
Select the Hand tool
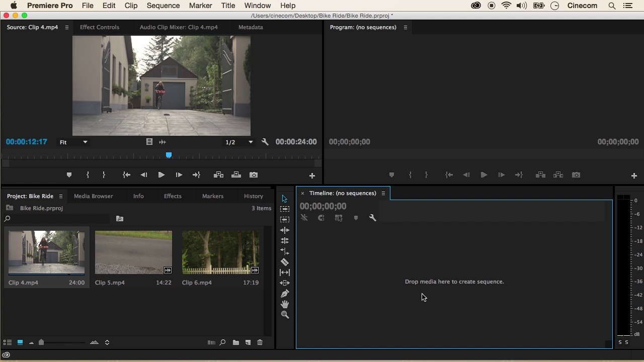285,304
